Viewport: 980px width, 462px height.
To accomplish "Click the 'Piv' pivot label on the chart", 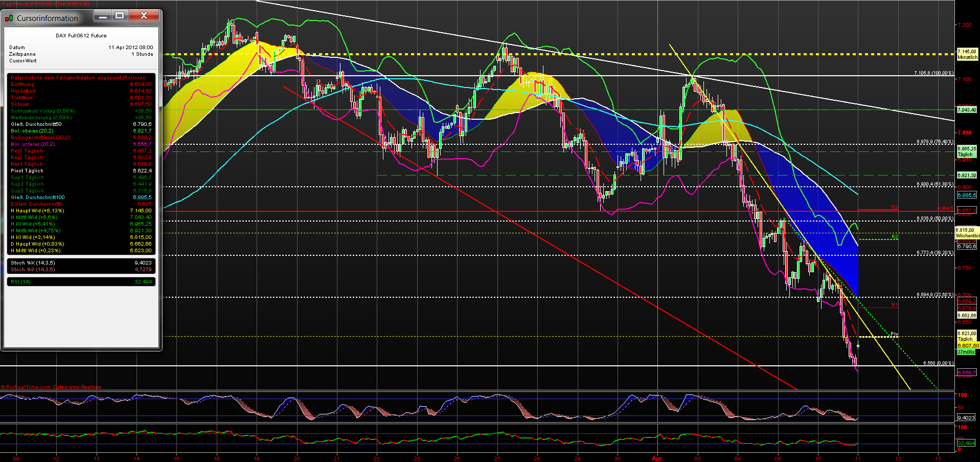I will tap(894, 335).
